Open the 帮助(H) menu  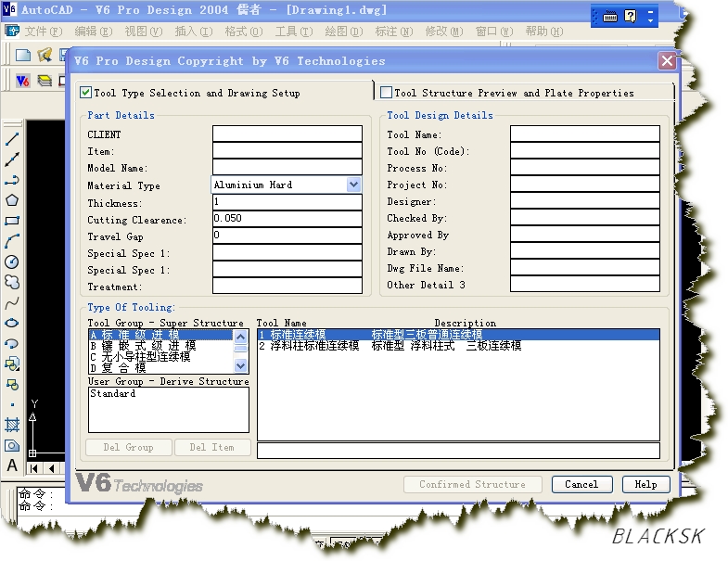544,32
